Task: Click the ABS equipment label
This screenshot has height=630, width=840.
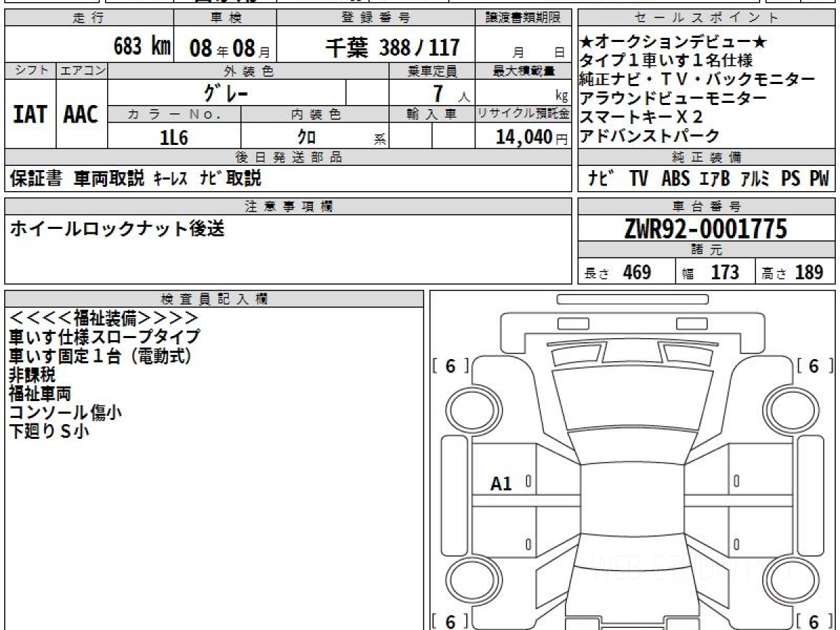Action: (x=675, y=178)
